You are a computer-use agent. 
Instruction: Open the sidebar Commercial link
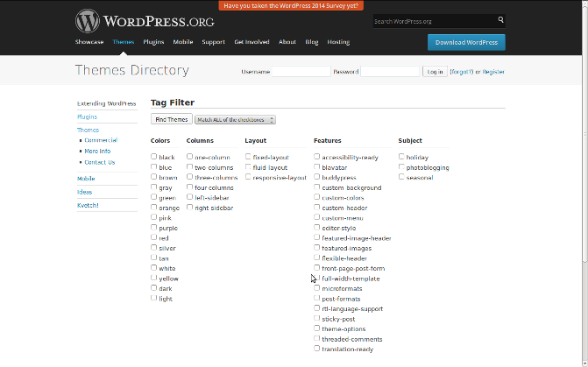[101, 140]
